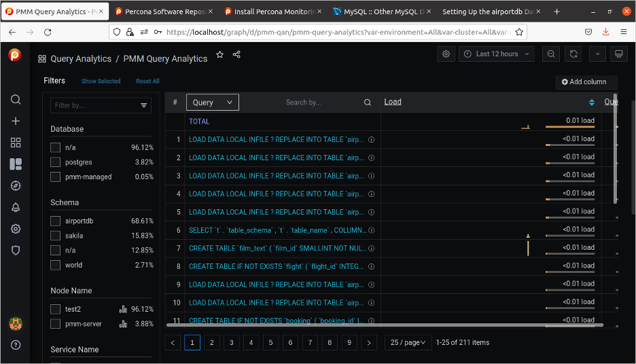Go to pagination page 2
This screenshot has width=636, height=364.
(x=212, y=342)
